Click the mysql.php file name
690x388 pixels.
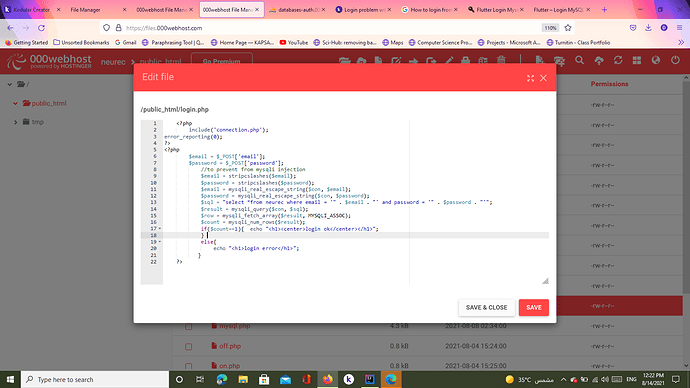(x=235, y=326)
